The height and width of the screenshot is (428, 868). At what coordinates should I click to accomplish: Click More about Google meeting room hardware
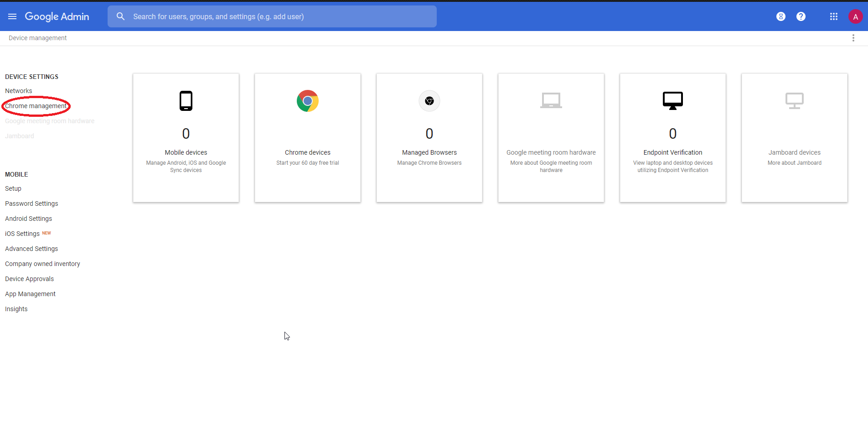(x=551, y=167)
